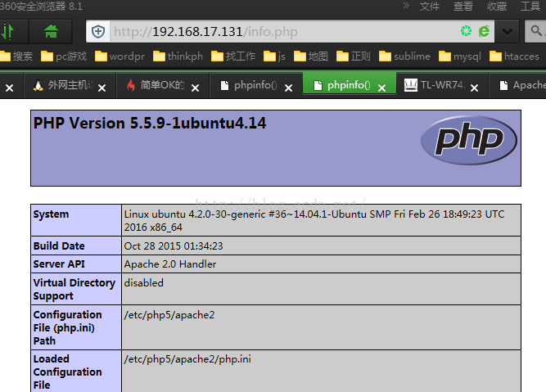The image size is (546, 392).
Task: Open the thinkph bookmark folder
Action: pyautogui.click(x=178, y=56)
